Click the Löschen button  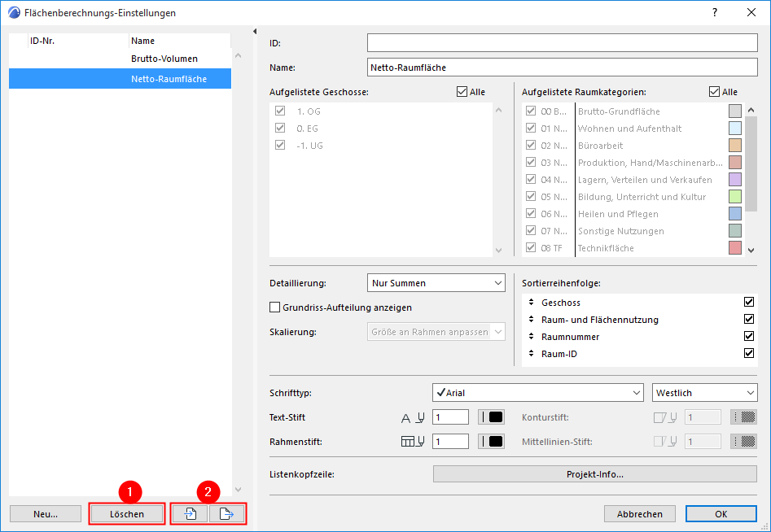(x=127, y=514)
